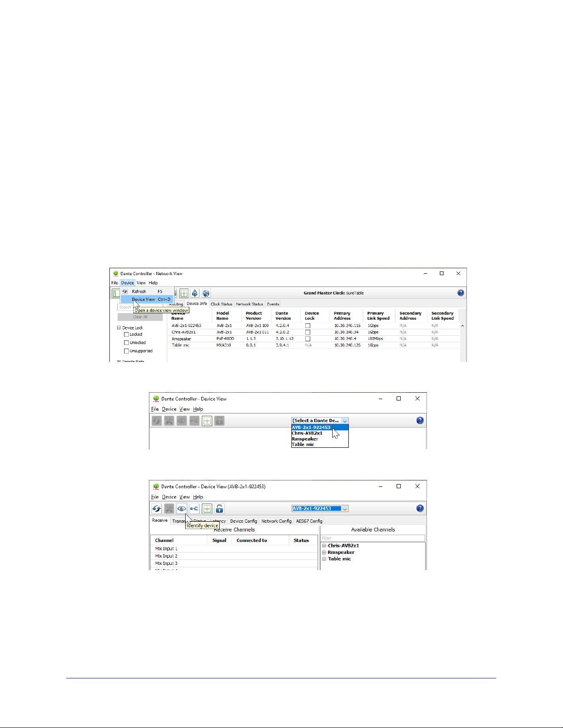Open the AVB-2x1-922453 device selector dropdown

coord(320,508)
